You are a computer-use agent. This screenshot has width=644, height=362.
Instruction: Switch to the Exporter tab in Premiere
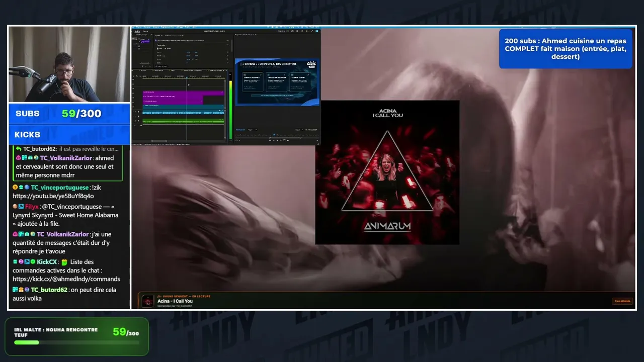click(145, 31)
